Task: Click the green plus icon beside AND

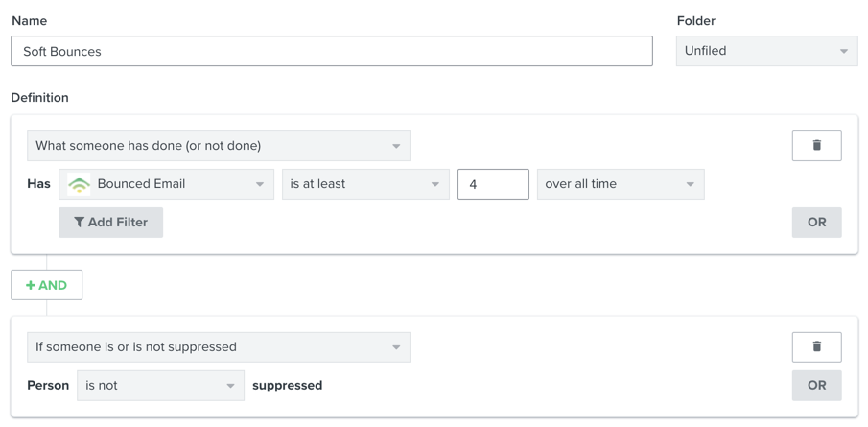Action: pos(31,285)
